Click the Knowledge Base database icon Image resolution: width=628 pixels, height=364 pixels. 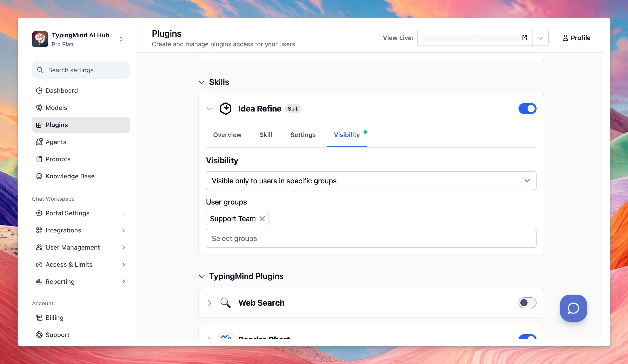coord(39,176)
